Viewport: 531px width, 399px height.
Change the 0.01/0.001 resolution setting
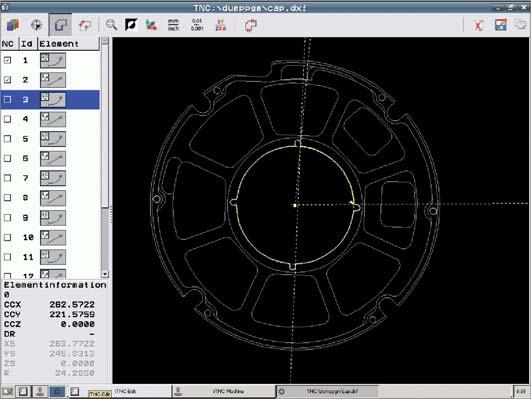coord(197,25)
